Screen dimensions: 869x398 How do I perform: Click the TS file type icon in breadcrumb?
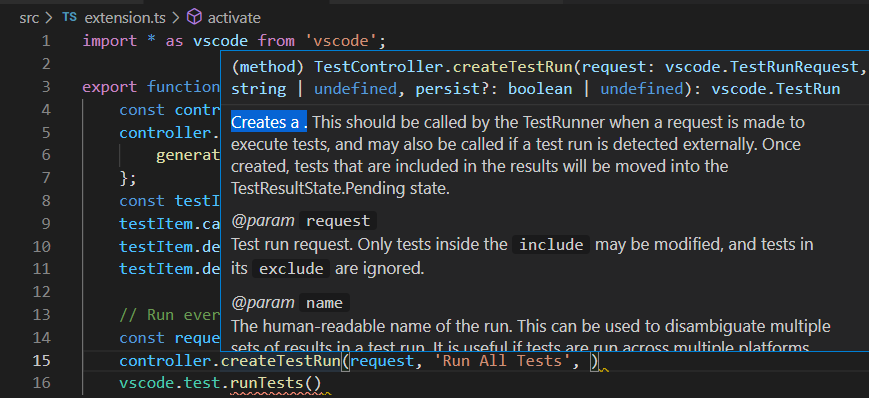click(x=69, y=18)
